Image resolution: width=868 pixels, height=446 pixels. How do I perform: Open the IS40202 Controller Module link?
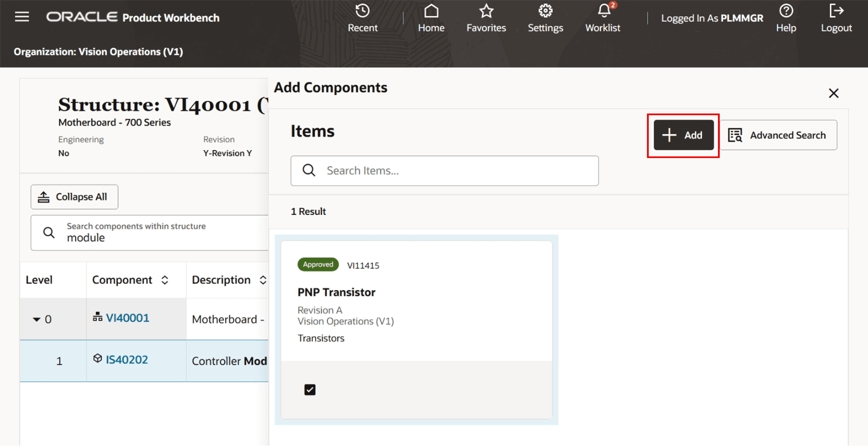click(x=127, y=359)
